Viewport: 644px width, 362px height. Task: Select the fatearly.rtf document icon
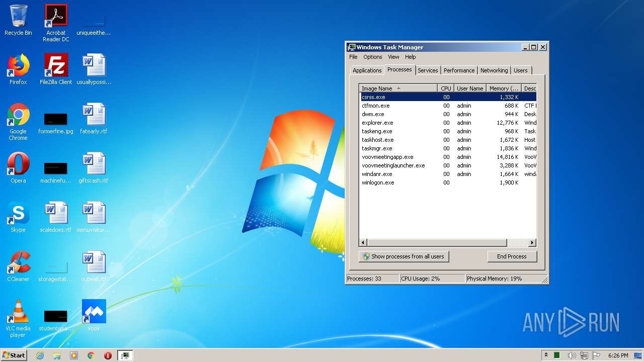(x=94, y=119)
